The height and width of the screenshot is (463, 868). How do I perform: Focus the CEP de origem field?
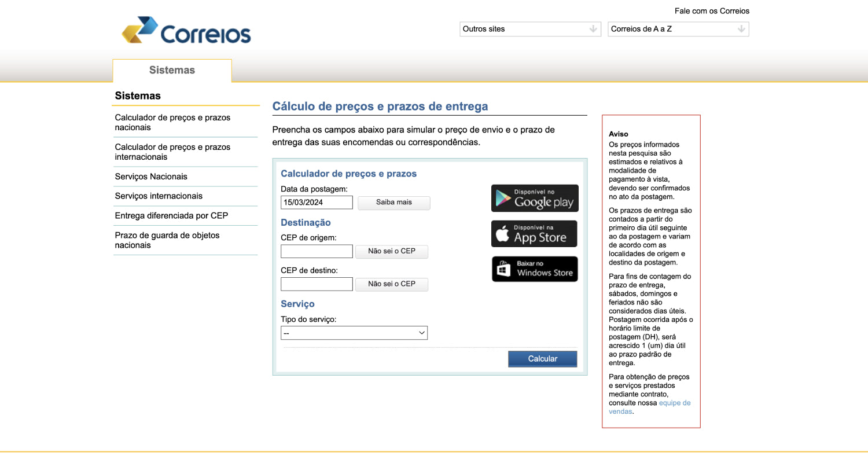point(317,251)
